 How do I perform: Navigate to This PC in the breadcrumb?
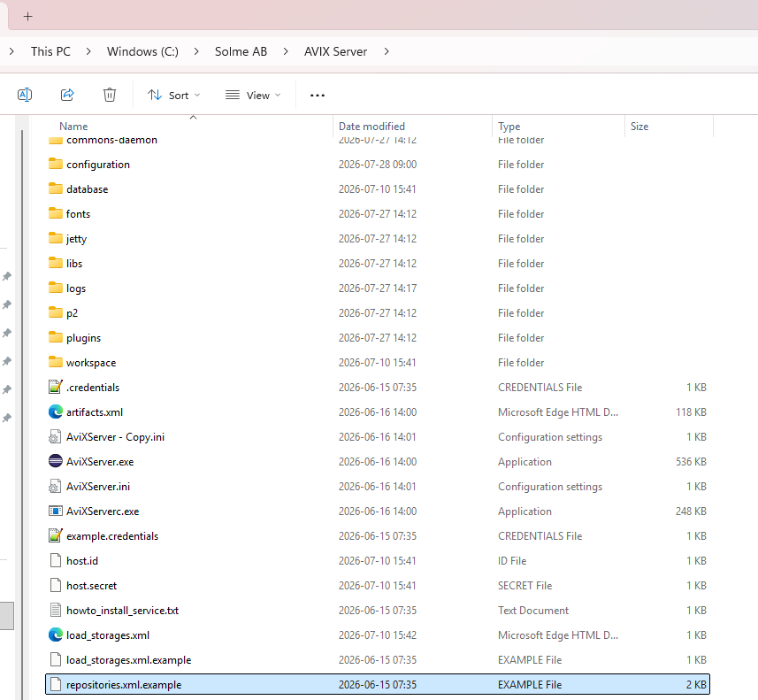(50, 51)
